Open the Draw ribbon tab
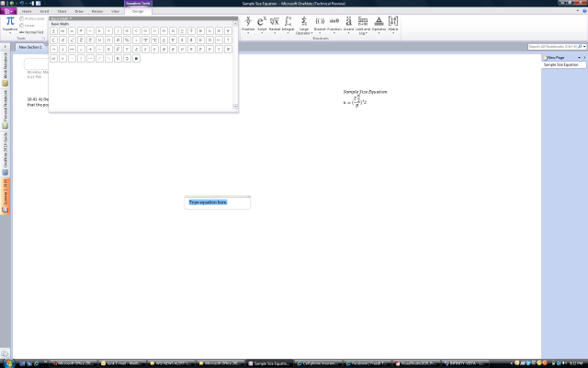This screenshot has width=588, height=368. [79, 11]
